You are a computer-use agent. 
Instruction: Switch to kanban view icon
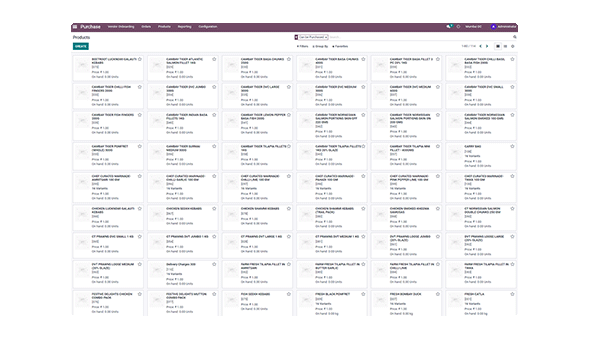pos(498,46)
